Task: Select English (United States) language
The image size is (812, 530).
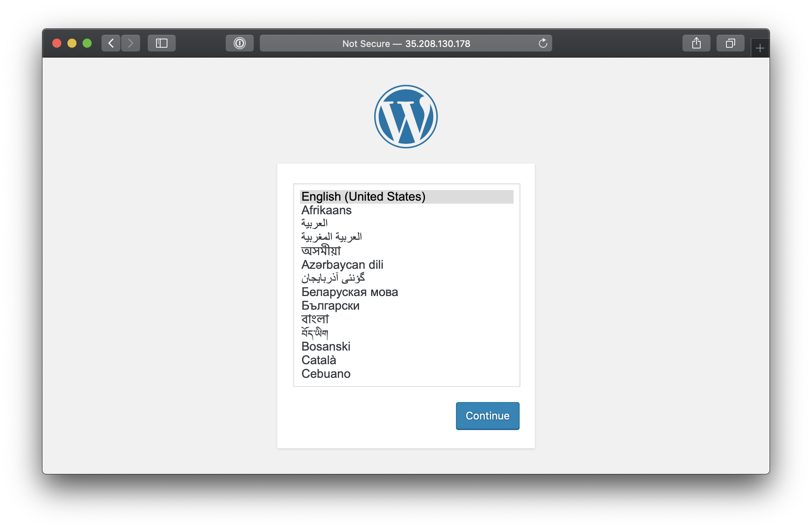Action: click(364, 196)
